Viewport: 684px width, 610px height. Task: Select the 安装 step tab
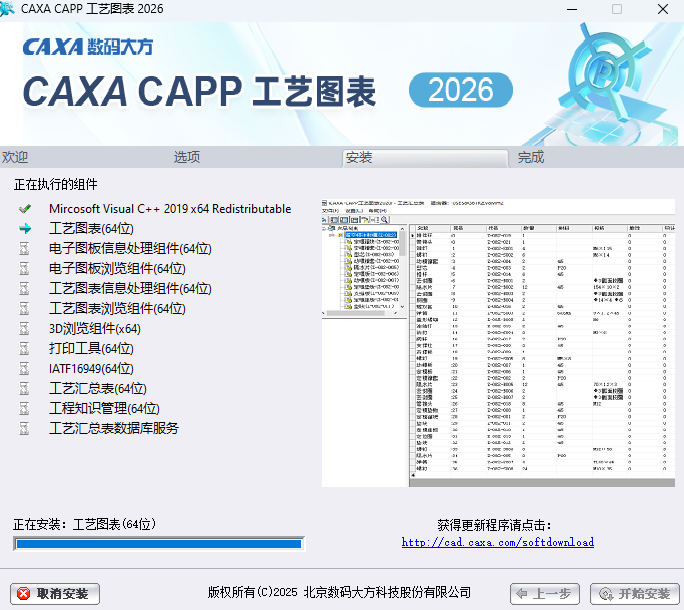click(x=425, y=158)
